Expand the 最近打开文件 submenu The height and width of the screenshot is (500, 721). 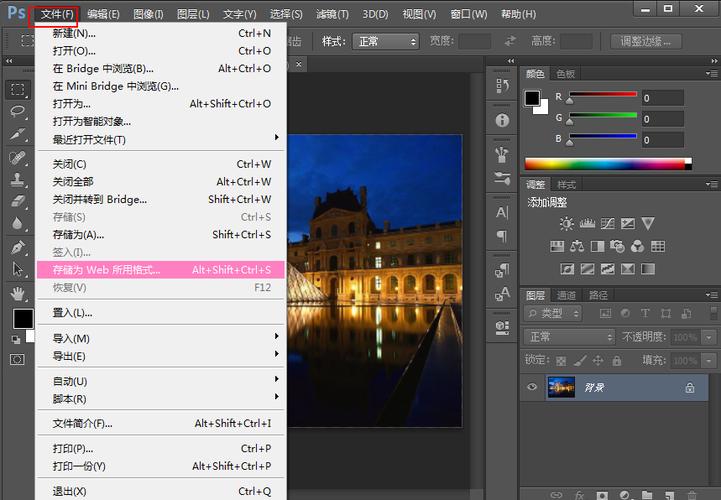point(160,139)
